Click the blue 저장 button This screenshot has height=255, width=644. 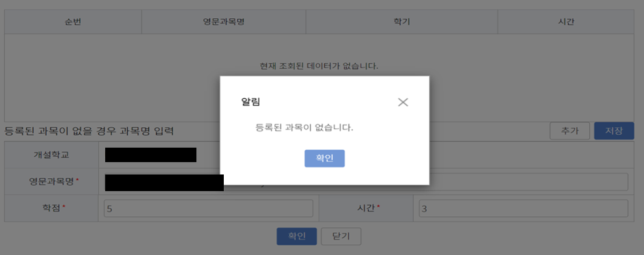coord(614,131)
